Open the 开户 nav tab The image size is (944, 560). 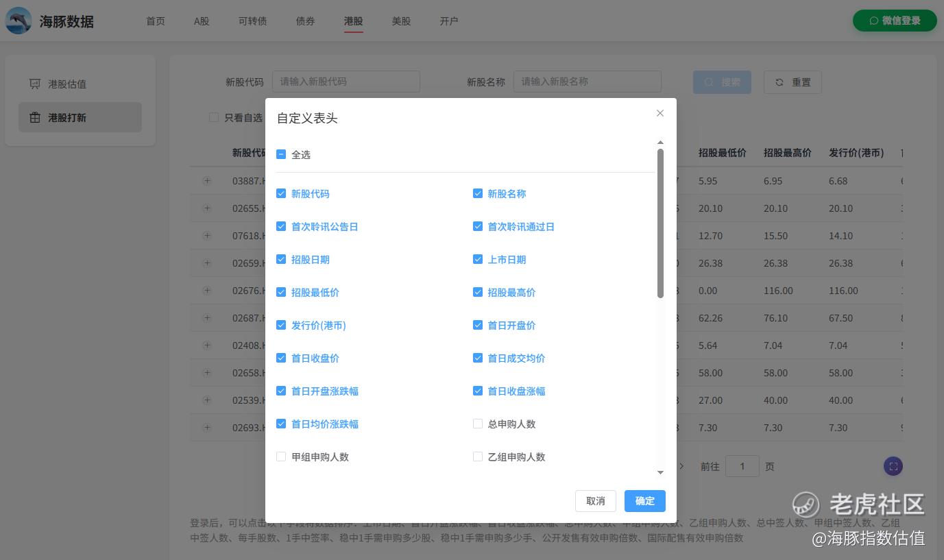pyautogui.click(x=449, y=21)
